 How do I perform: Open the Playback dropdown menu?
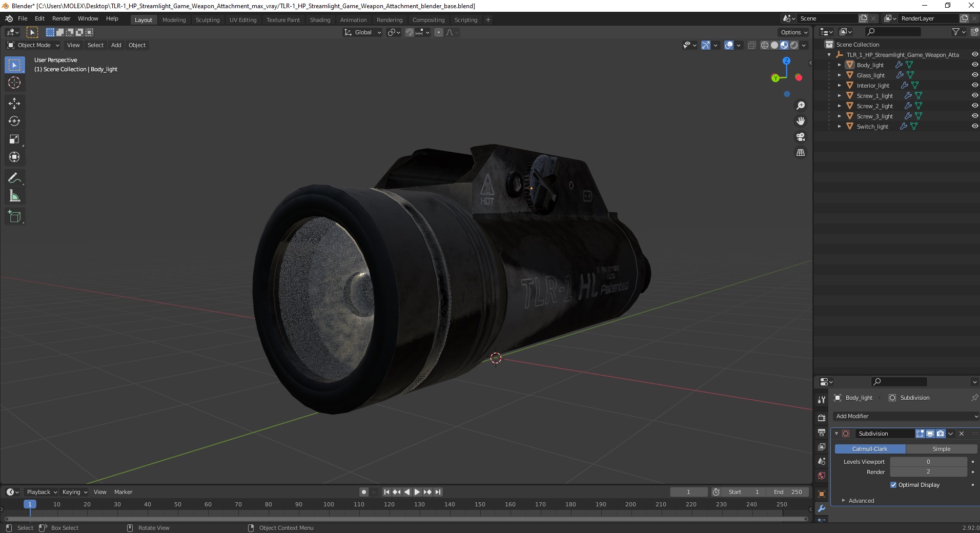(x=42, y=492)
